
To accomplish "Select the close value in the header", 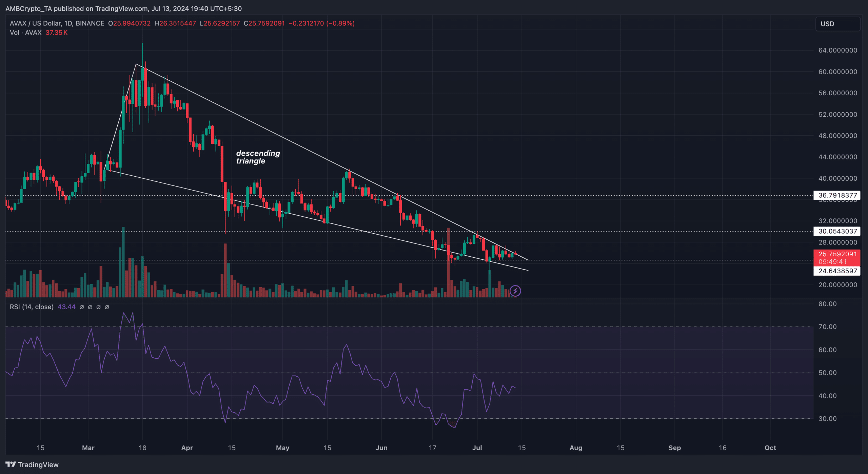I will point(267,23).
